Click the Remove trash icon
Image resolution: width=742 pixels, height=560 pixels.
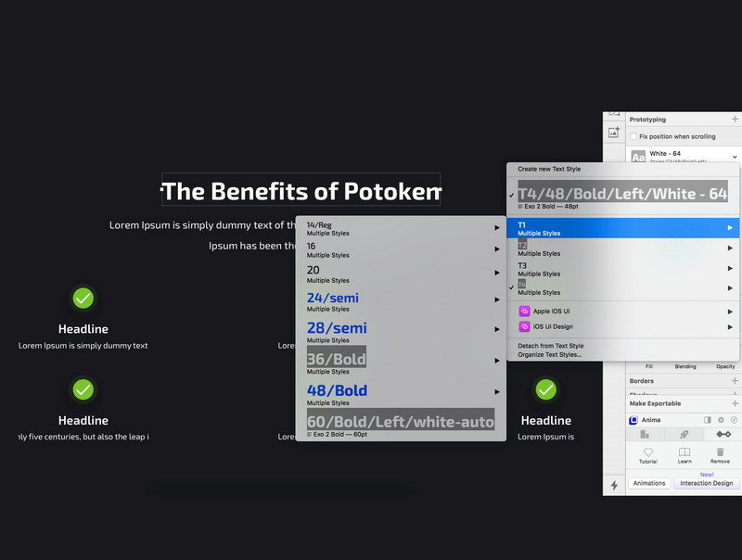point(720,452)
